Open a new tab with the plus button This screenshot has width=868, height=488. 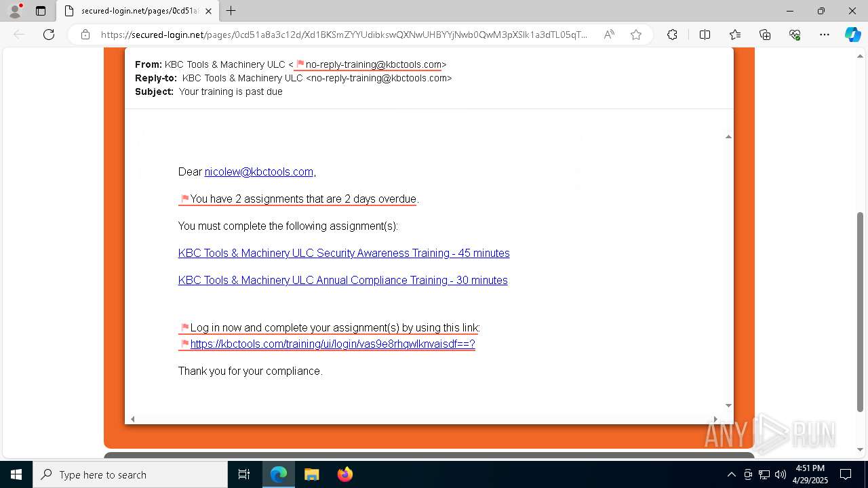[x=231, y=11]
